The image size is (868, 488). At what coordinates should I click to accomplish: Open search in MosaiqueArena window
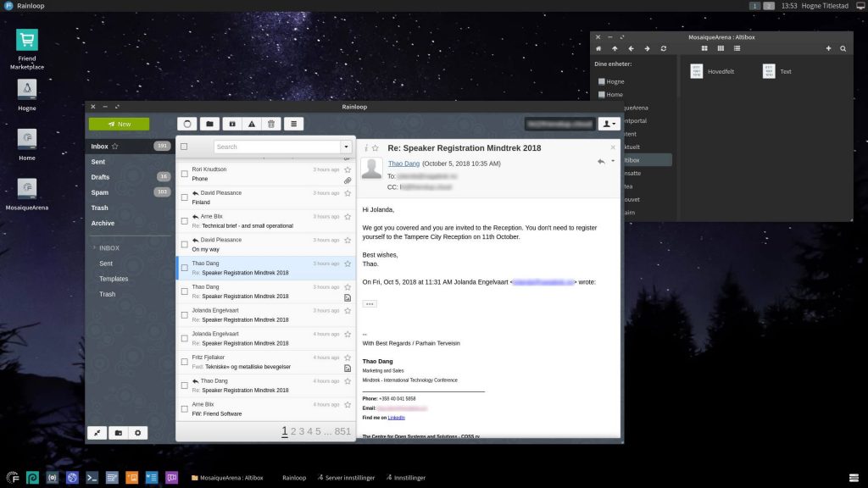843,48
